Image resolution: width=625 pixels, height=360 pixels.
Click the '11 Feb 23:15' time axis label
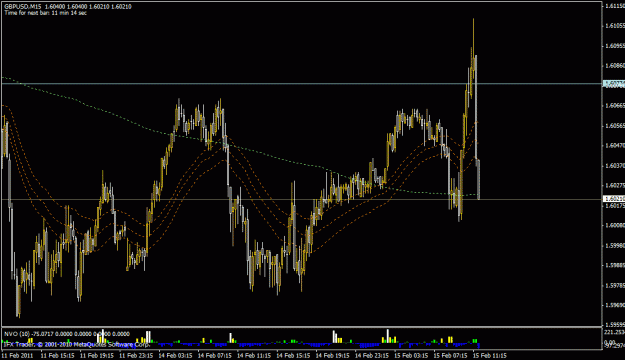pyautogui.click(x=136, y=355)
